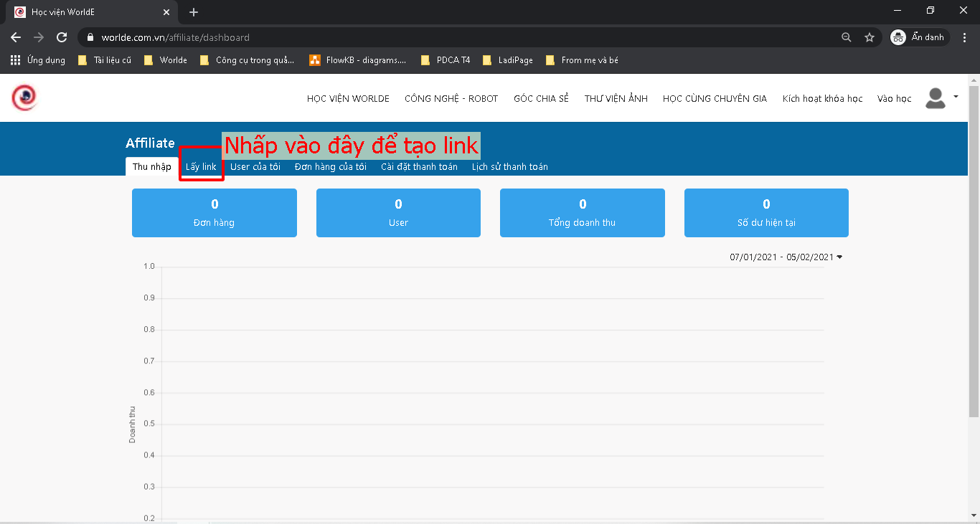Expand the PDCA T4 bookmark folder
Viewport: 980px width, 524px height.
pos(446,60)
